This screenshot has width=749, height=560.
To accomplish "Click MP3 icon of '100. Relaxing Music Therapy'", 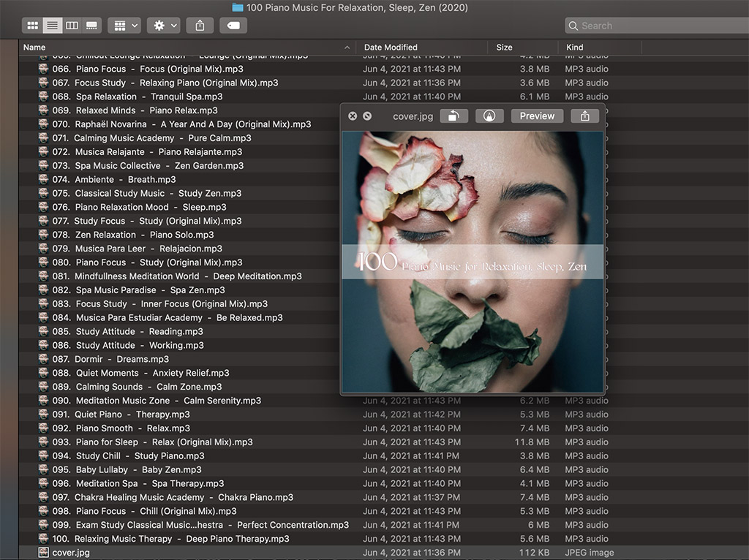I will click(43, 539).
